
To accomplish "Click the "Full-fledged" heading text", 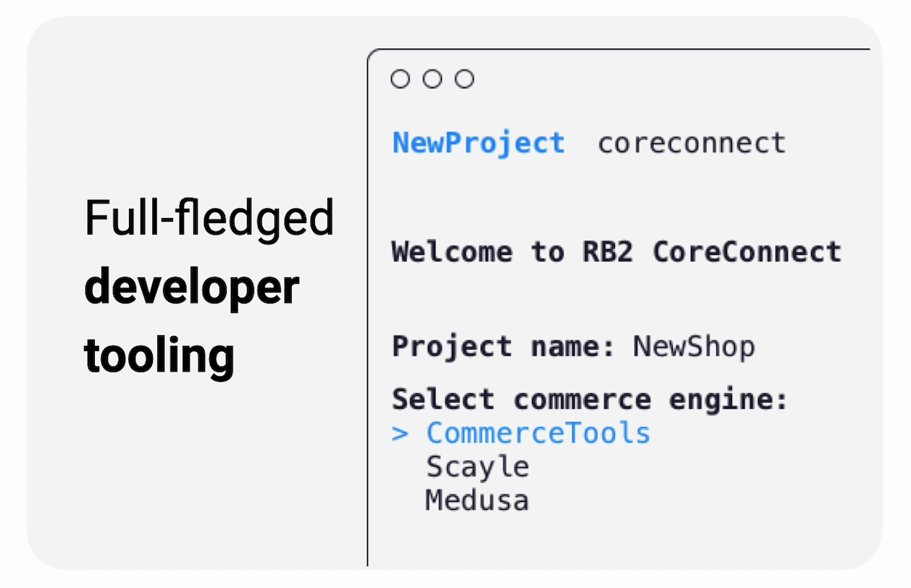I will 209,218.
